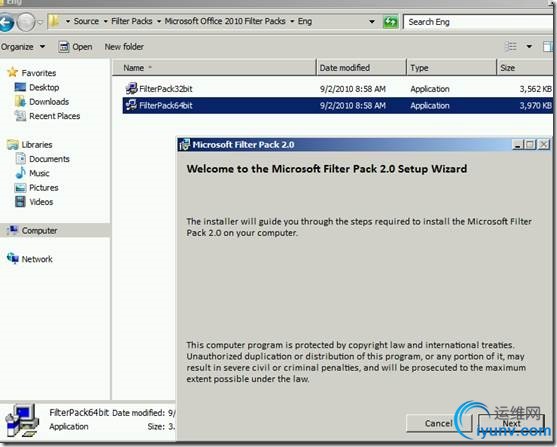Open the Pictures library
This screenshot has width=557, height=447.
click(x=44, y=188)
